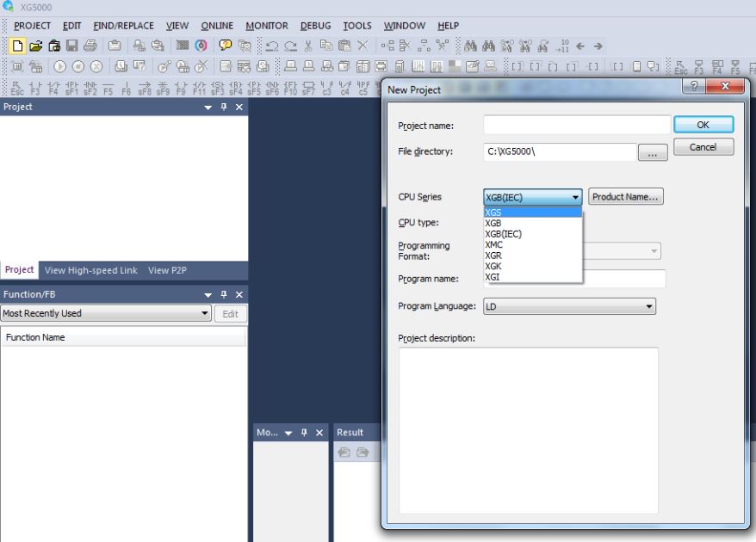Image resolution: width=756 pixels, height=542 pixels.
Task: Choose XGB option in CPU Series list
Action: (532, 223)
